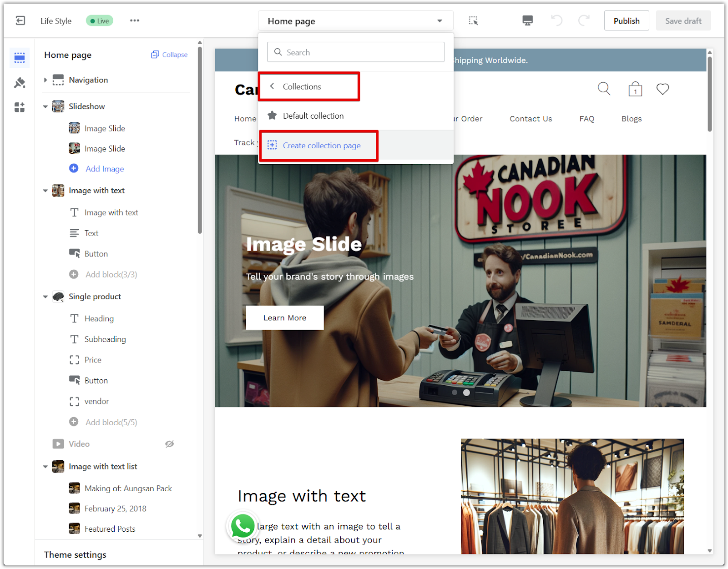Select Image with text block under its section

[x=111, y=212]
